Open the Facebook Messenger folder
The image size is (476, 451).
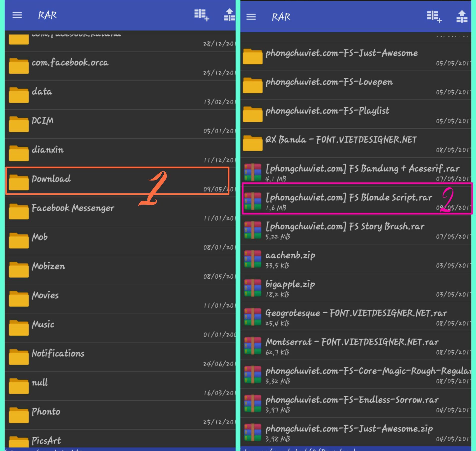point(72,208)
